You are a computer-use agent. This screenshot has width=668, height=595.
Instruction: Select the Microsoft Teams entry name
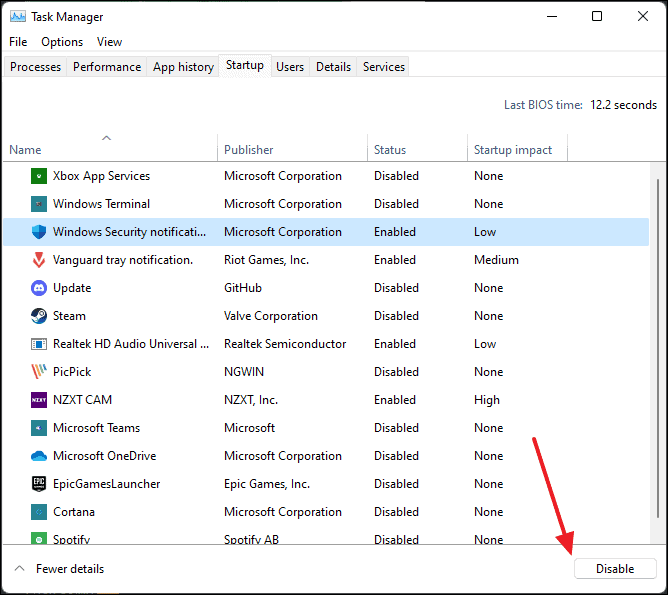(x=96, y=428)
